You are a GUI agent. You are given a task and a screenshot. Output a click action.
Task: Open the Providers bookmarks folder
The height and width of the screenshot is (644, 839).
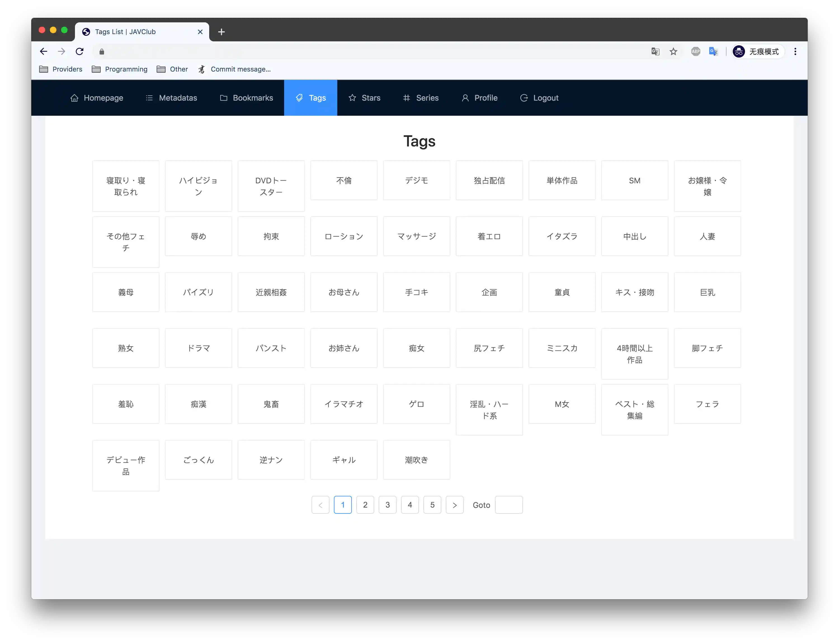pos(61,69)
